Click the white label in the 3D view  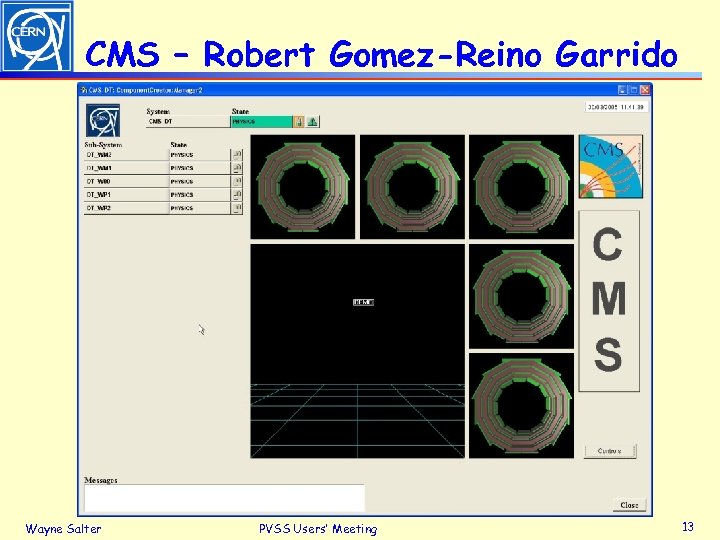coord(363,302)
